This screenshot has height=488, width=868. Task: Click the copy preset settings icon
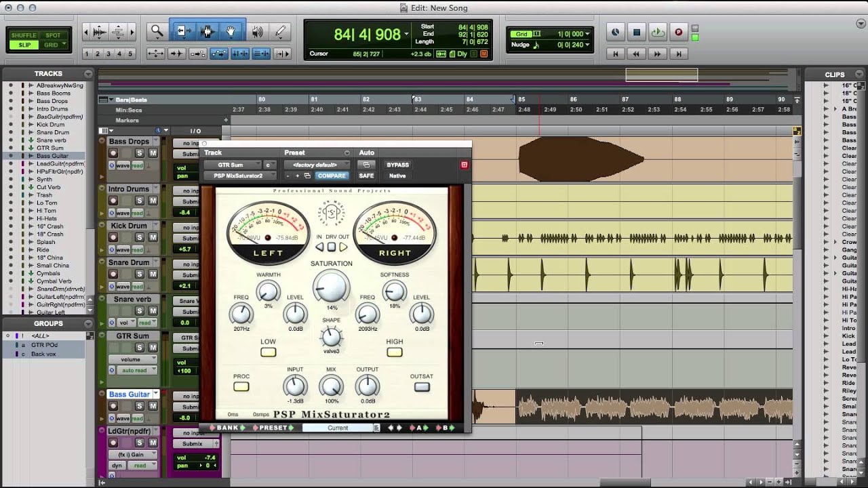click(x=307, y=176)
